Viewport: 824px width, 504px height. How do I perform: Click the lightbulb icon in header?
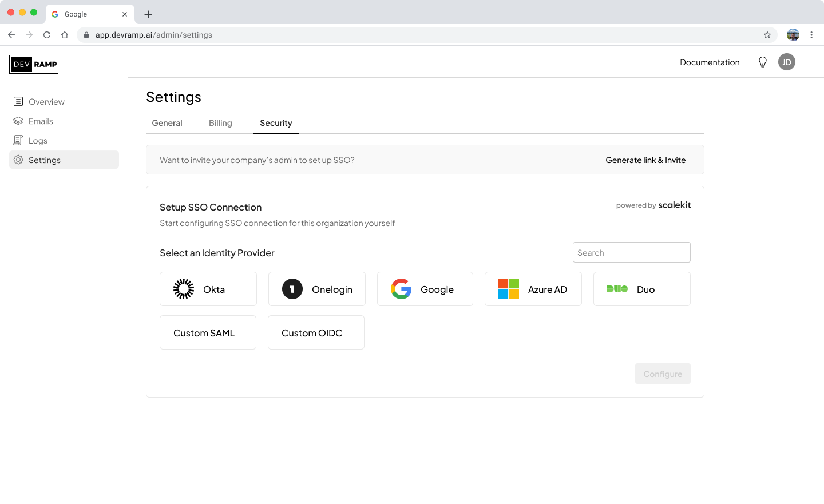(x=763, y=62)
